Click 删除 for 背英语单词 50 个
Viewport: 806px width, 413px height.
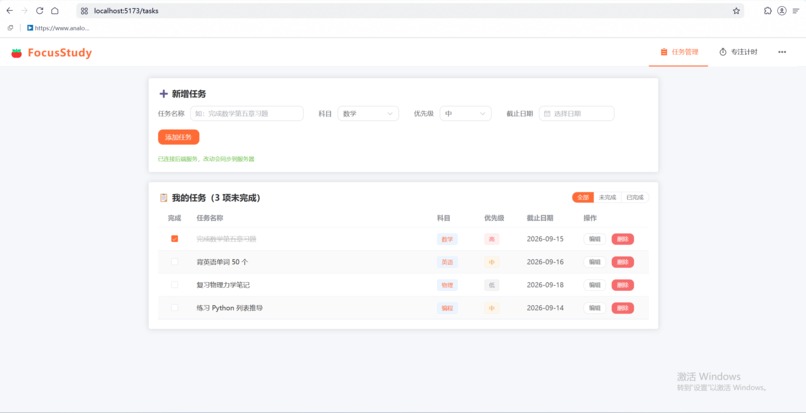pos(622,262)
